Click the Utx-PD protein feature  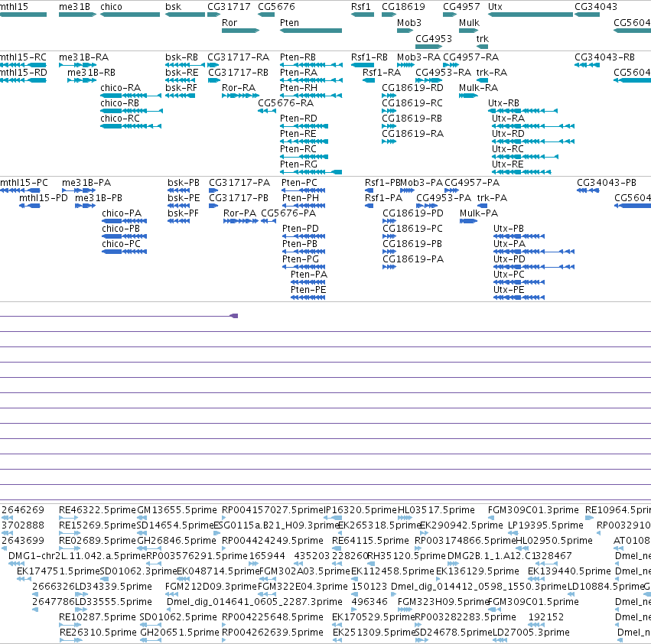534,267
